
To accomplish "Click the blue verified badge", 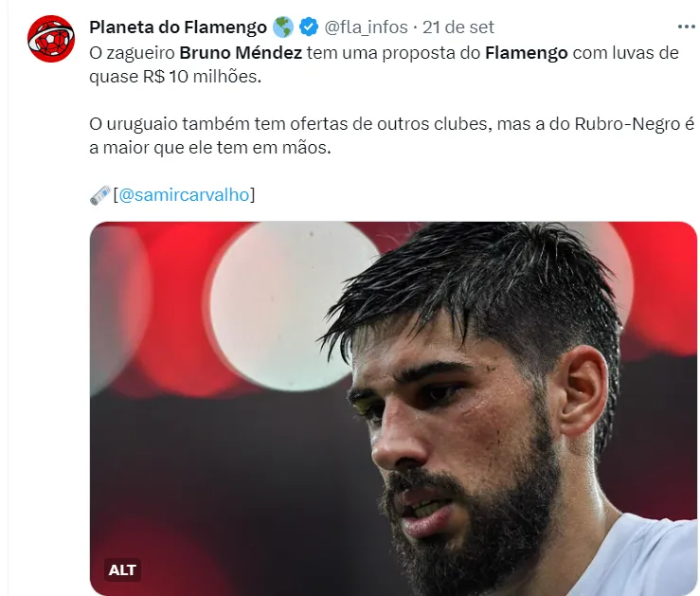I will coord(308,27).
